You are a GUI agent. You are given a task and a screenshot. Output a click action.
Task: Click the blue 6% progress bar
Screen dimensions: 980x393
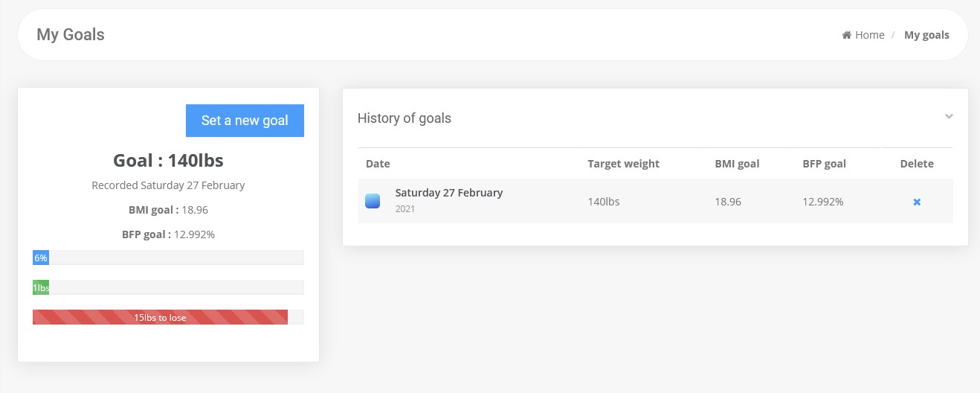[x=41, y=258]
